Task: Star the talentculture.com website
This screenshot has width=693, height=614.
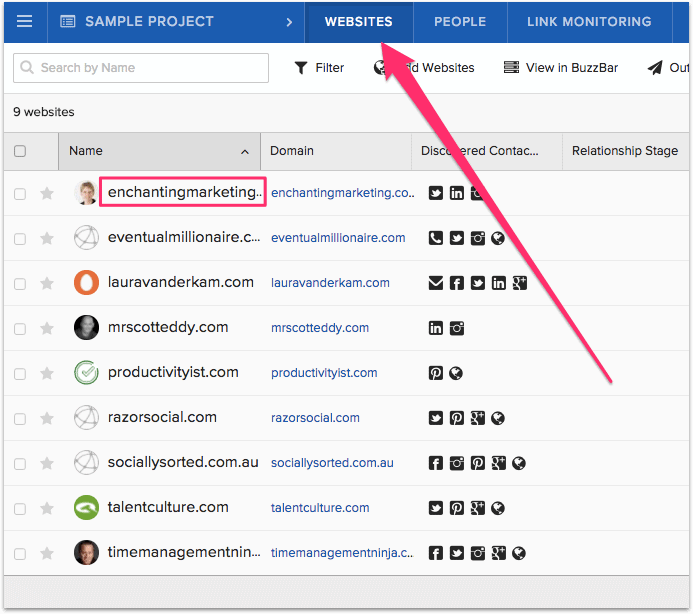Action: 47,508
